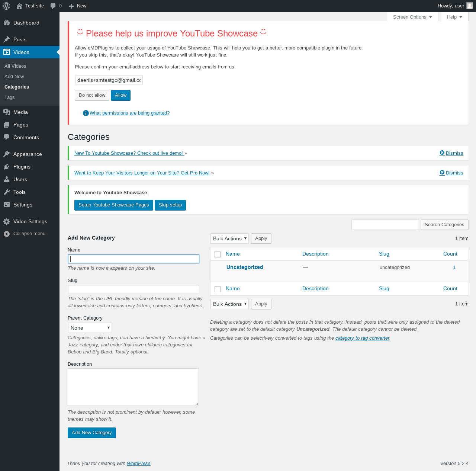Click the Comments speech bubble sidebar icon

point(7,137)
